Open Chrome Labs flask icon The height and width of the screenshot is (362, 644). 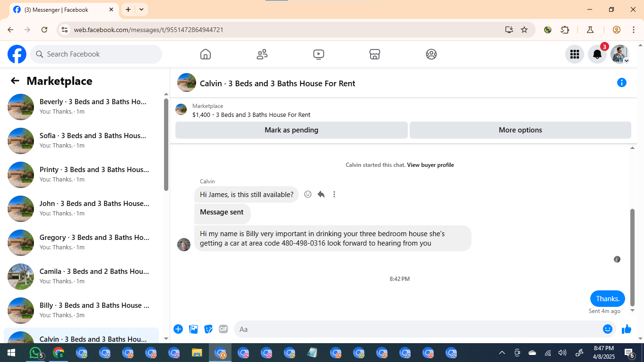pyautogui.click(x=590, y=30)
